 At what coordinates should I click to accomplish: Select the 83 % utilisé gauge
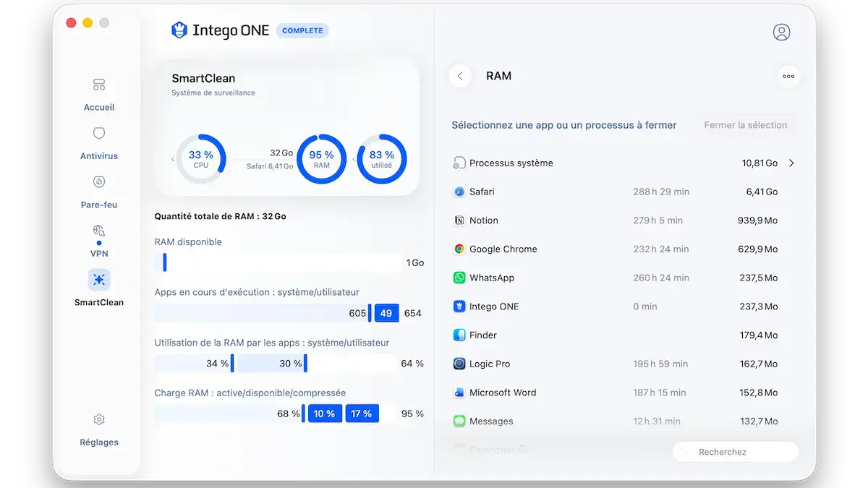click(x=382, y=159)
